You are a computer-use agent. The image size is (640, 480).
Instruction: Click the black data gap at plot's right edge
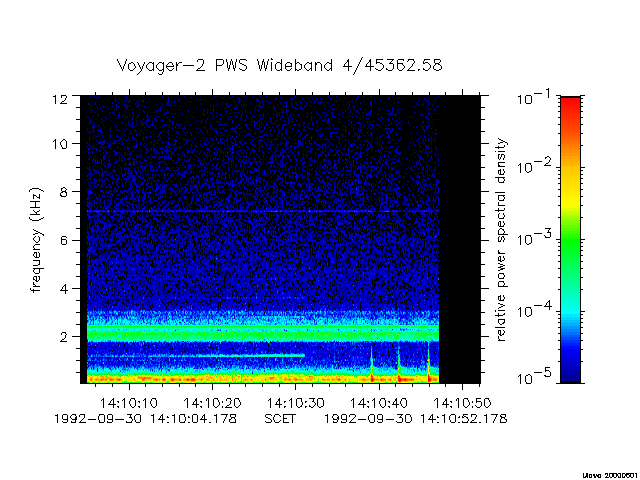459,239
